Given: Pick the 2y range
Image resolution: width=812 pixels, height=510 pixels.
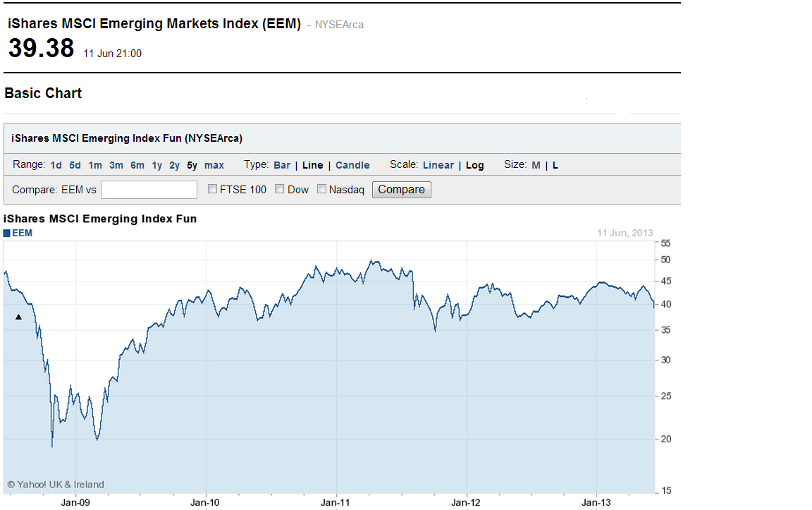Looking at the screenshot, I should [174, 165].
